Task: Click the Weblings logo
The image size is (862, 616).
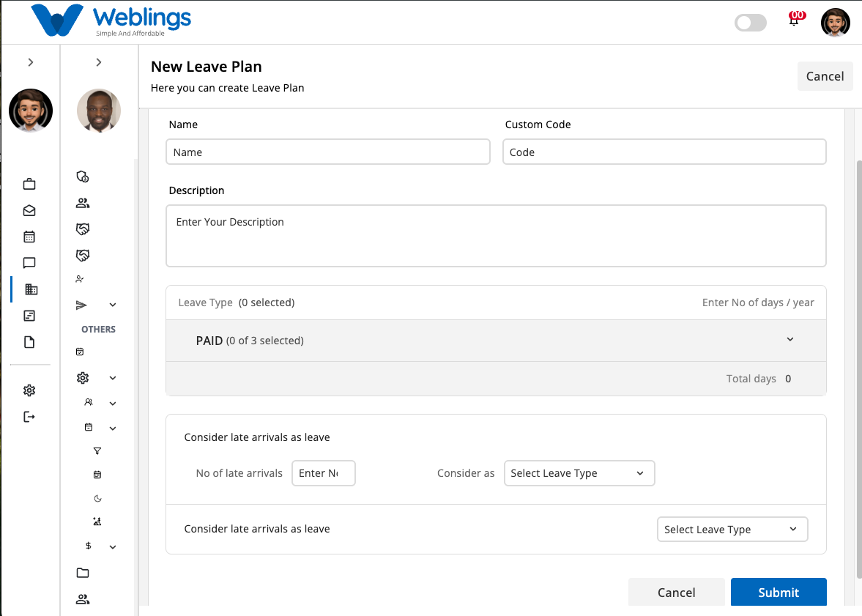Action: tap(111, 21)
